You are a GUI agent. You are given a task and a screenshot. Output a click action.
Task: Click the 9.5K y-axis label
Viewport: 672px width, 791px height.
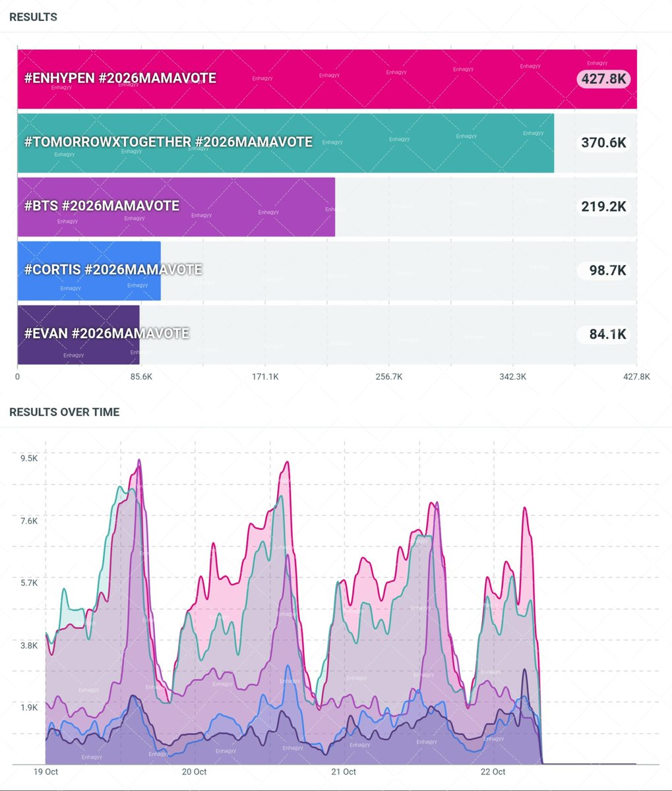pyautogui.click(x=30, y=459)
